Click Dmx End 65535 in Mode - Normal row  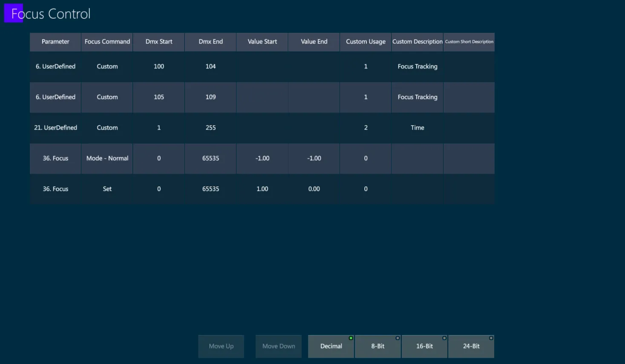click(210, 158)
